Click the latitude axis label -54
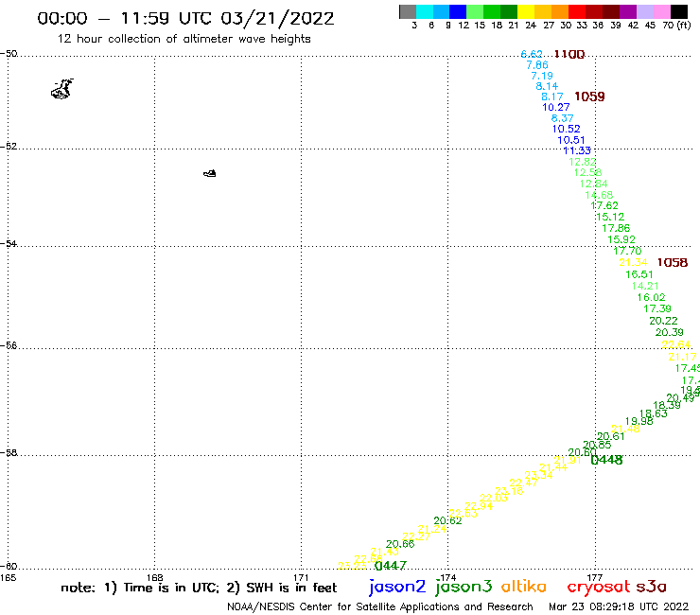The image size is (700, 615). click(x=9, y=244)
